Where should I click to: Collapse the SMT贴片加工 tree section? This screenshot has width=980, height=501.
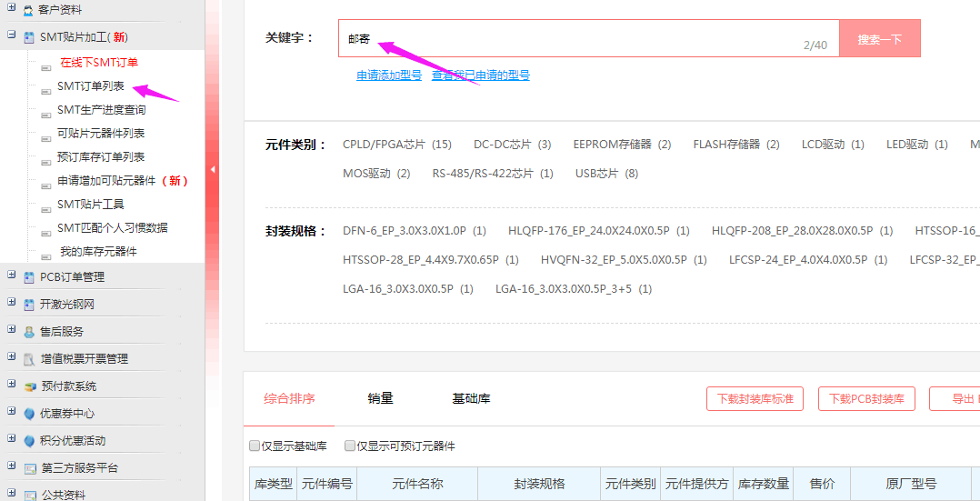tap(11, 36)
